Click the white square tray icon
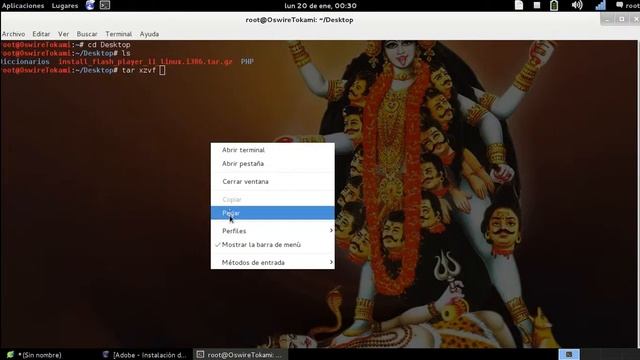The height and width of the screenshot is (360, 640). coord(537,5)
